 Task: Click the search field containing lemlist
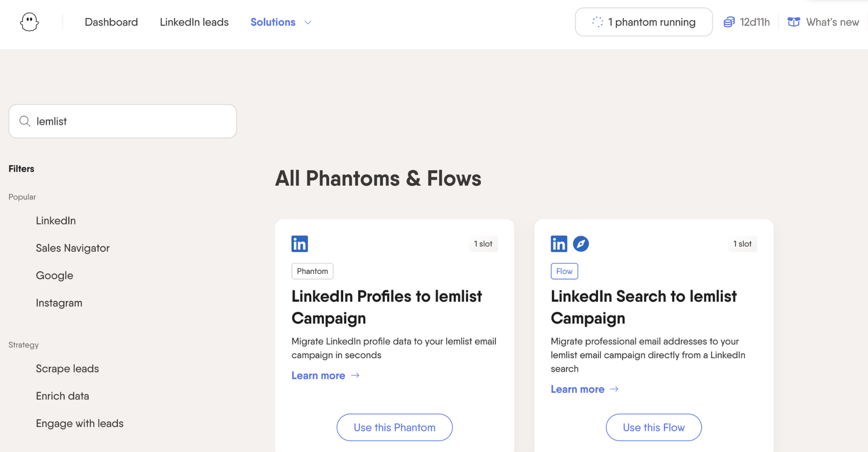[x=122, y=121]
